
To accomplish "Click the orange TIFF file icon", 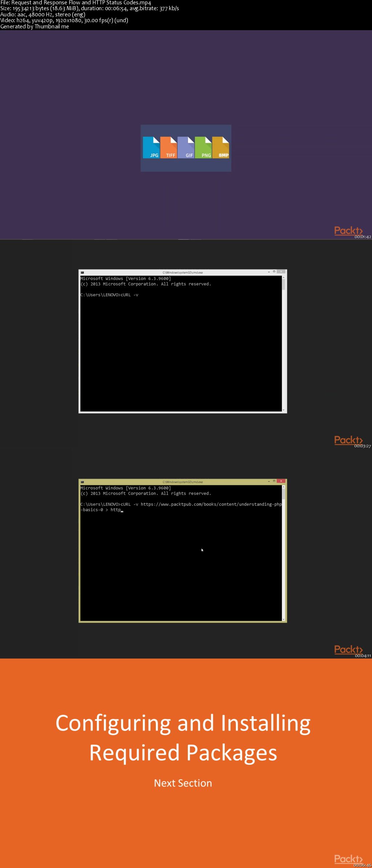I will pos(169,147).
